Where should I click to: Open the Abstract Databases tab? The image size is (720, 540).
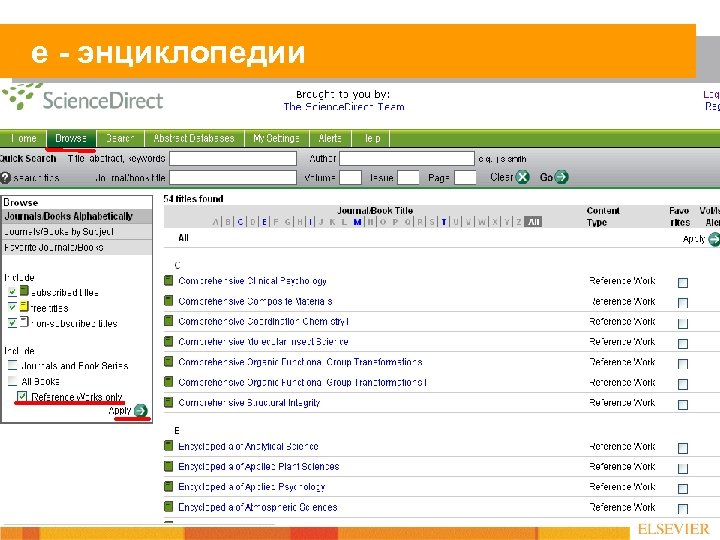pyautogui.click(x=194, y=138)
